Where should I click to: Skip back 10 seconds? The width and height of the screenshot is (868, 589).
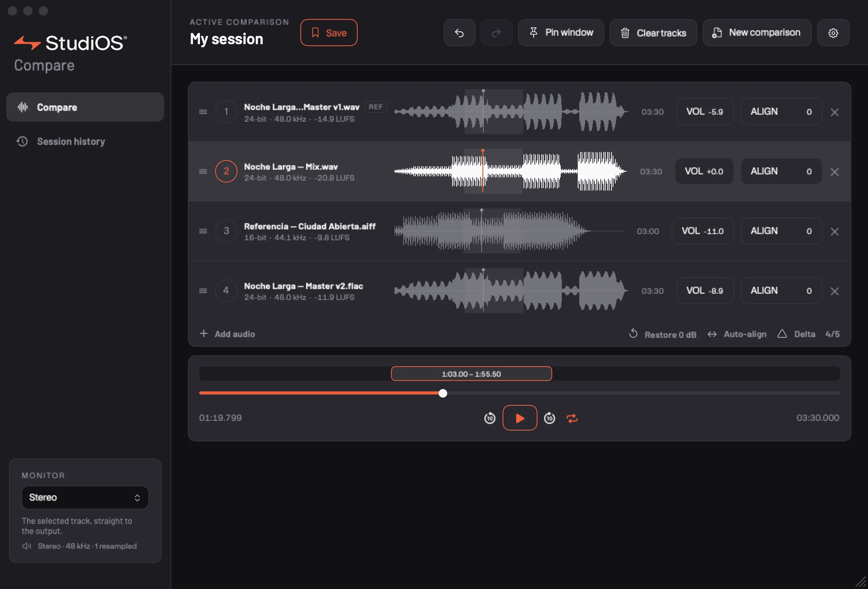point(490,418)
